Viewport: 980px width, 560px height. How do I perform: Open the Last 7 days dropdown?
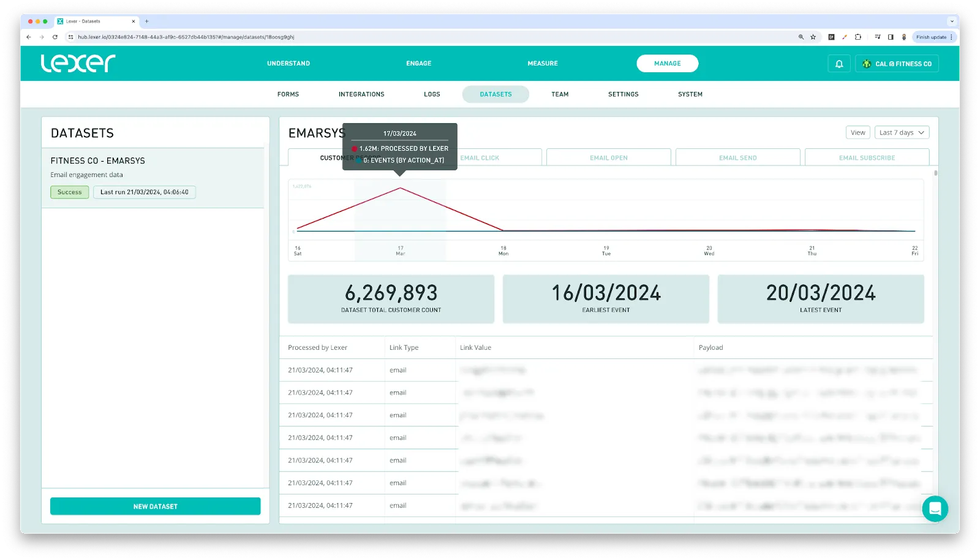(902, 132)
